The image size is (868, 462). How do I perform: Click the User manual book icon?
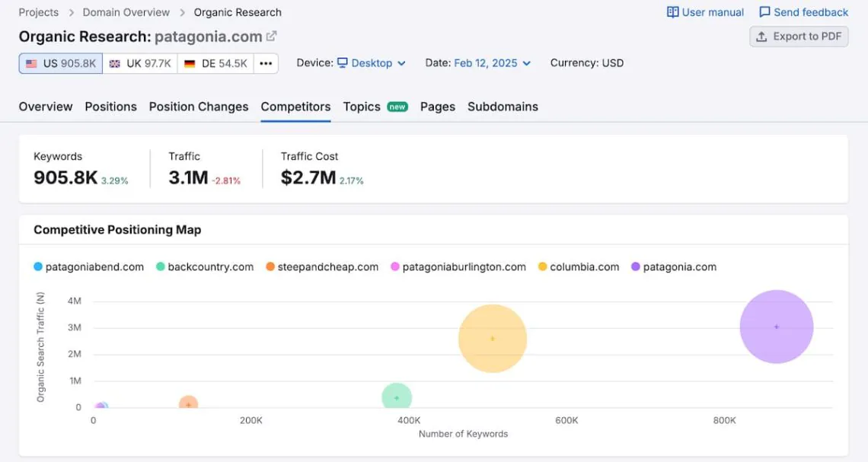(x=672, y=12)
